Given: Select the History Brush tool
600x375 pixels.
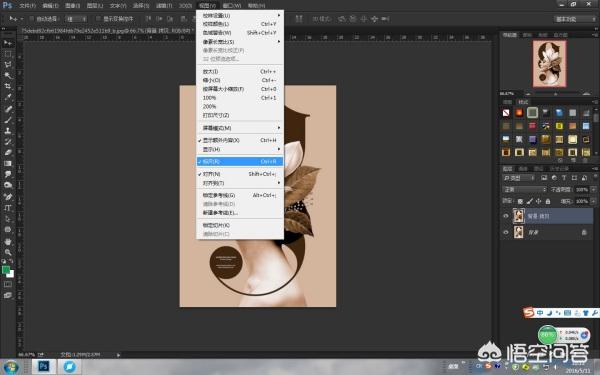Looking at the screenshot, I should [8, 142].
